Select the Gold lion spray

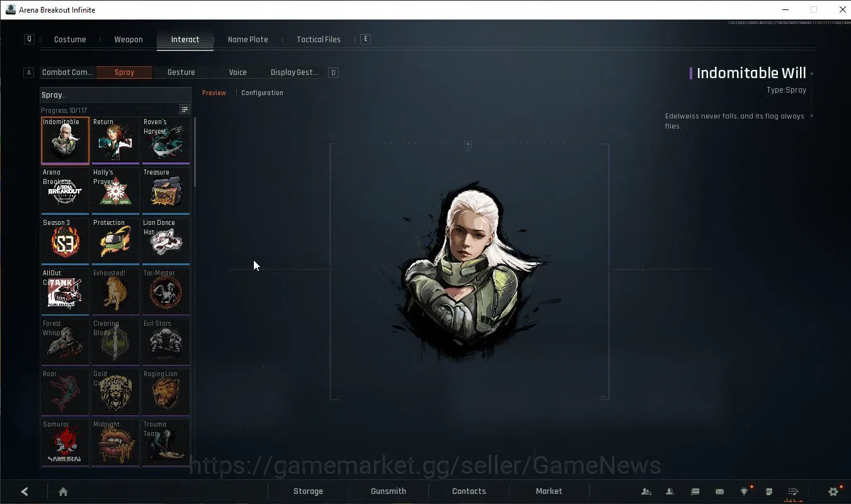(115, 392)
